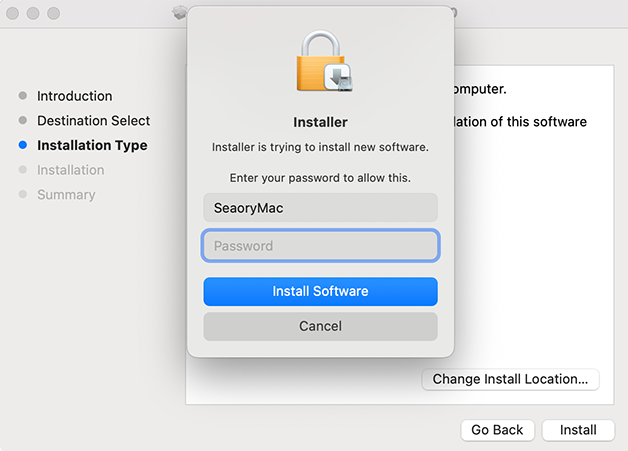628x451 pixels.
Task: Click the gray bullet beside Introduction
Action: click(23, 96)
